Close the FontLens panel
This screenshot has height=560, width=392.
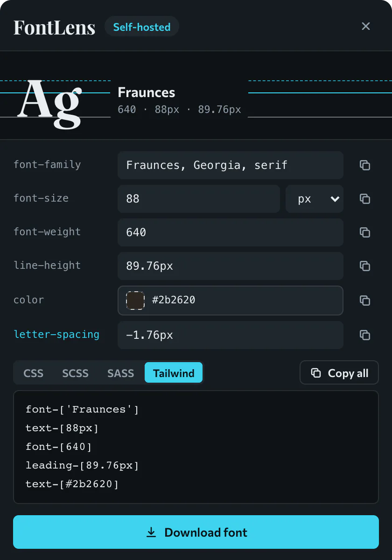(x=366, y=26)
